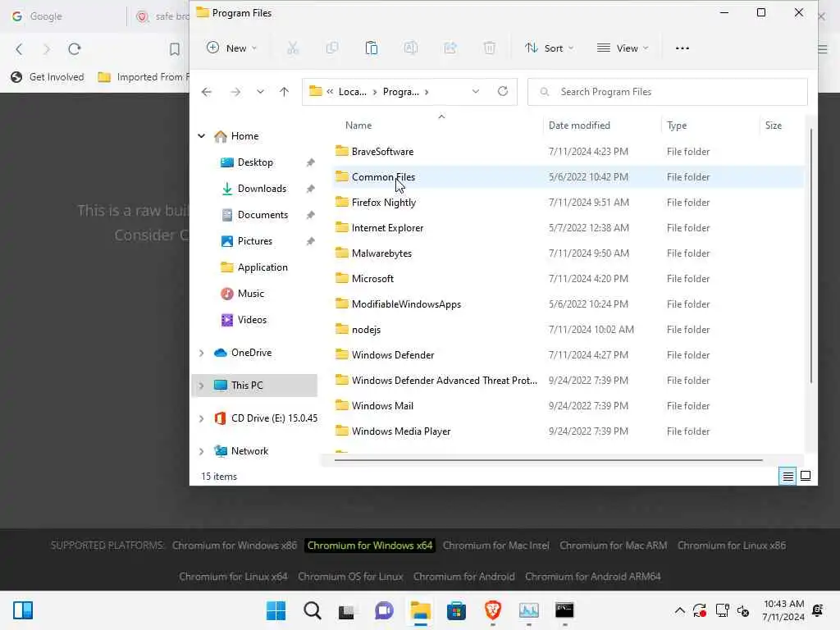
Task: Show hidden system tray icons
Action: [x=679, y=610]
